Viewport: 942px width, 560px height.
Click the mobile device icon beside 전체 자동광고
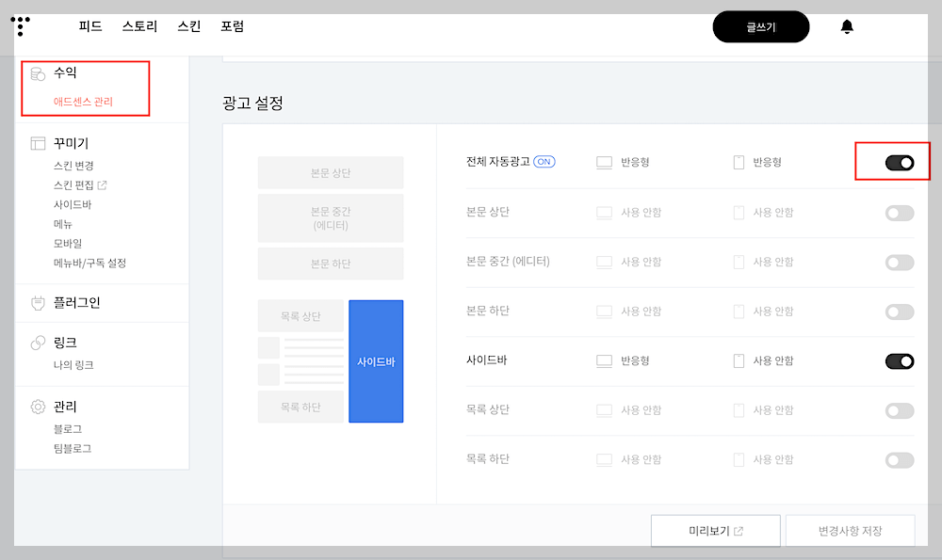pos(739,162)
